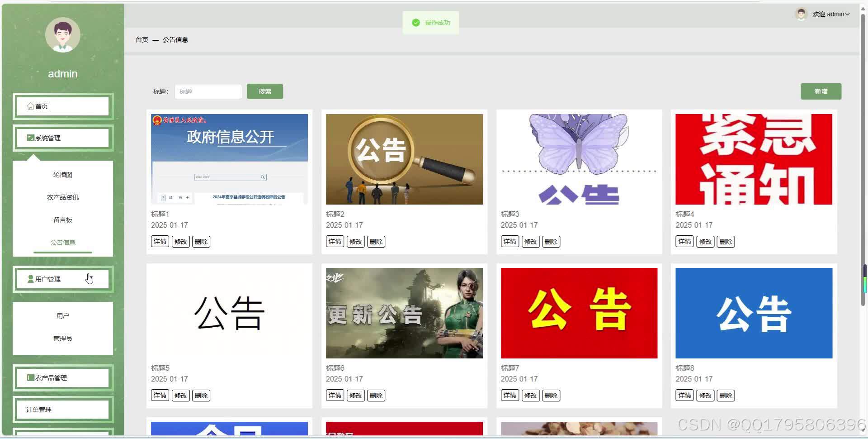Screen dimensions: 868x439
Task: Open the 订单管理 order management section
Action: 62,409
